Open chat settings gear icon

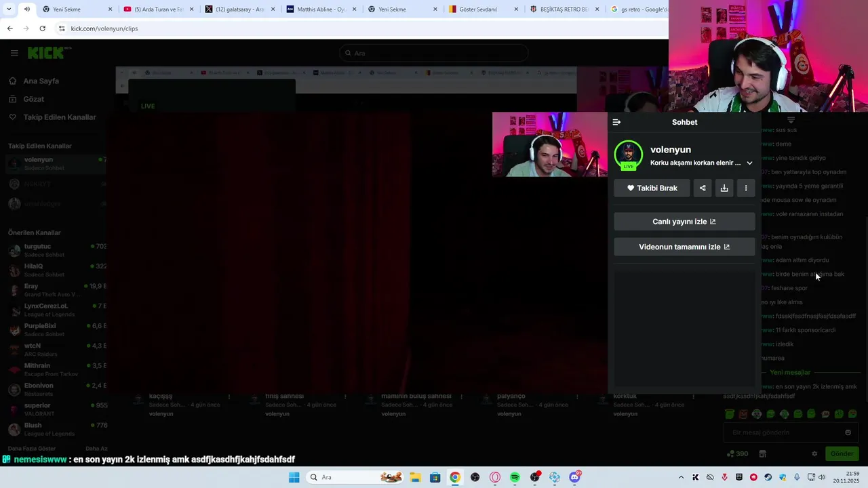(814, 453)
